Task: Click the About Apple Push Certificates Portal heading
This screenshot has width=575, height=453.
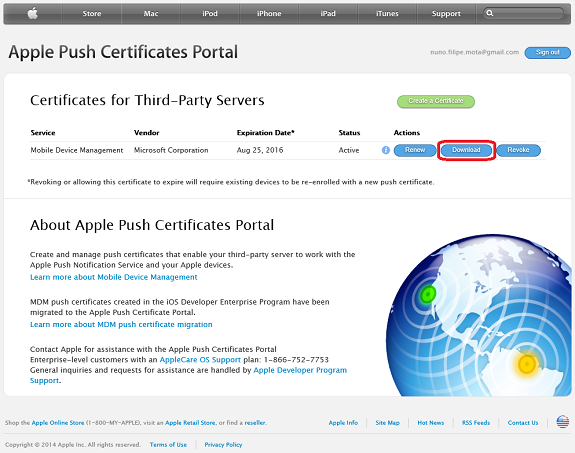Action: tap(152, 225)
